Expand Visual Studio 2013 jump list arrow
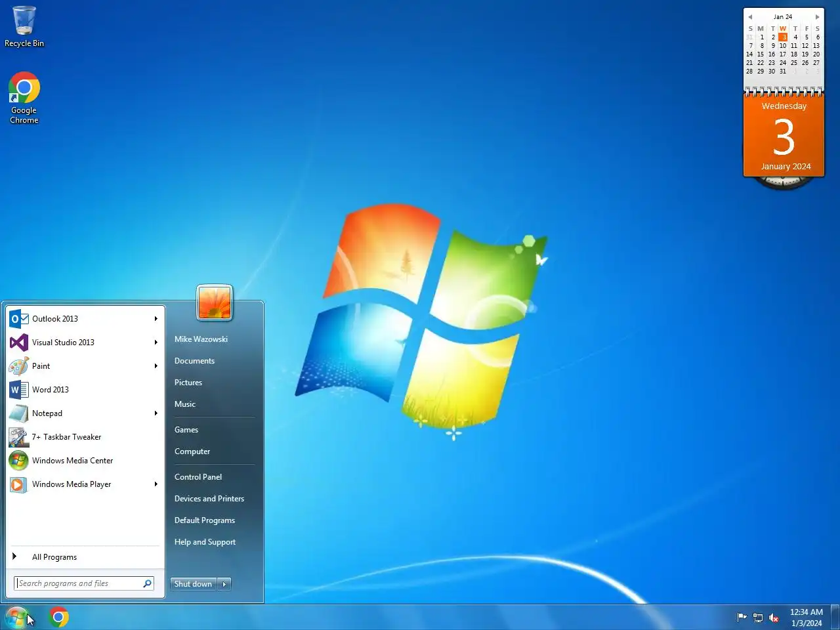 [x=156, y=343]
